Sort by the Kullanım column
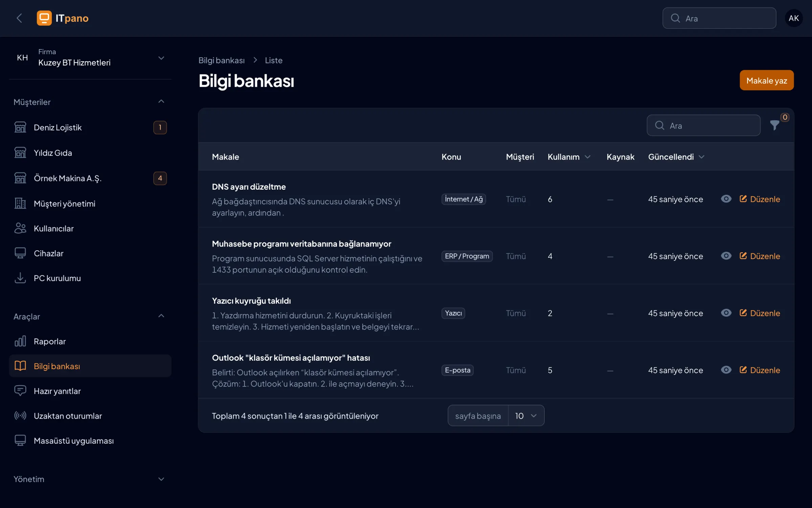Viewport: 812px width, 508px height. (569, 157)
